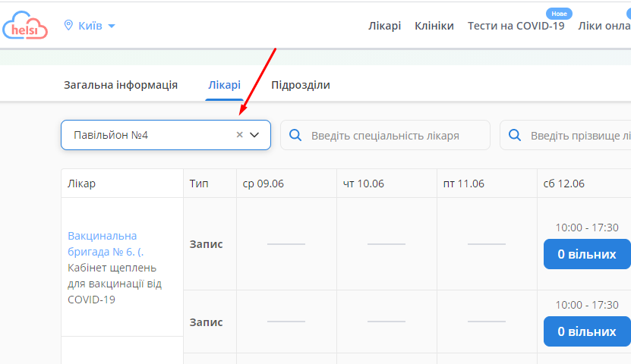Expand the Павільйон №4 dropdown chevron
The width and height of the screenshot is (631, 364).
pos(255,135)
